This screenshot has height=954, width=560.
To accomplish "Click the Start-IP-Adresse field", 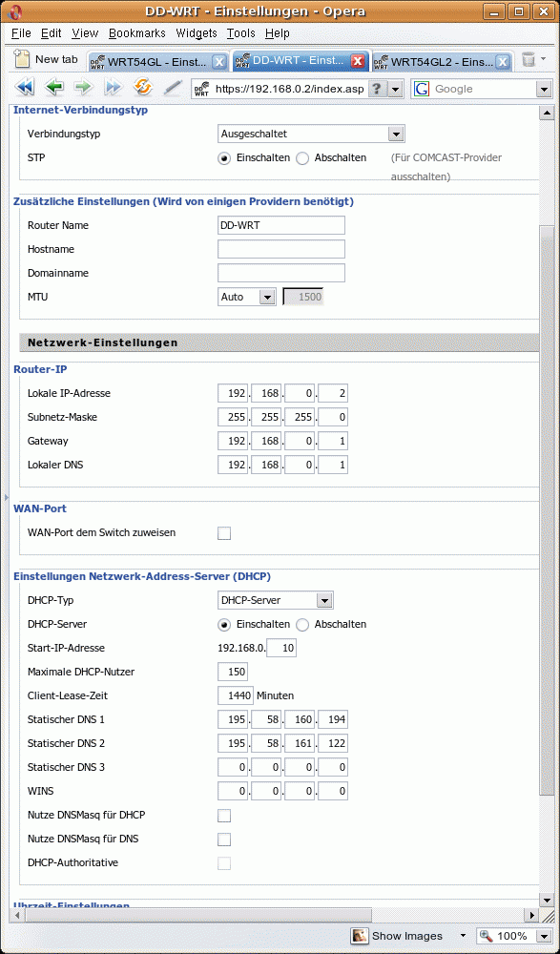I will click(x=281, y=649).
